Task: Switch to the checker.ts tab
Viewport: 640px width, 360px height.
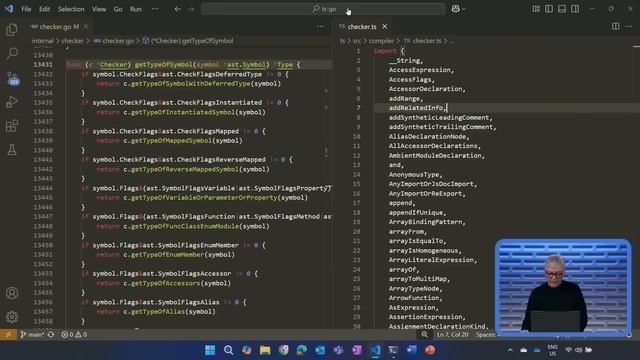Action: (362, 27)
